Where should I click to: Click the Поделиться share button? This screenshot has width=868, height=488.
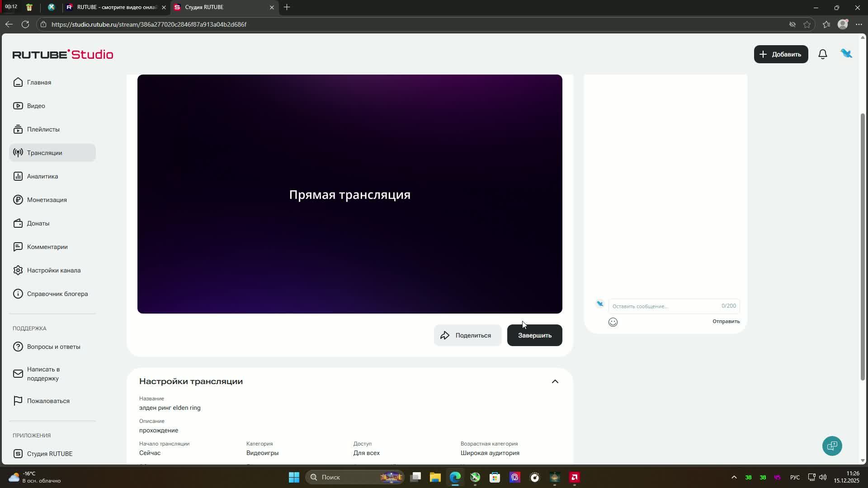point(467,335)
